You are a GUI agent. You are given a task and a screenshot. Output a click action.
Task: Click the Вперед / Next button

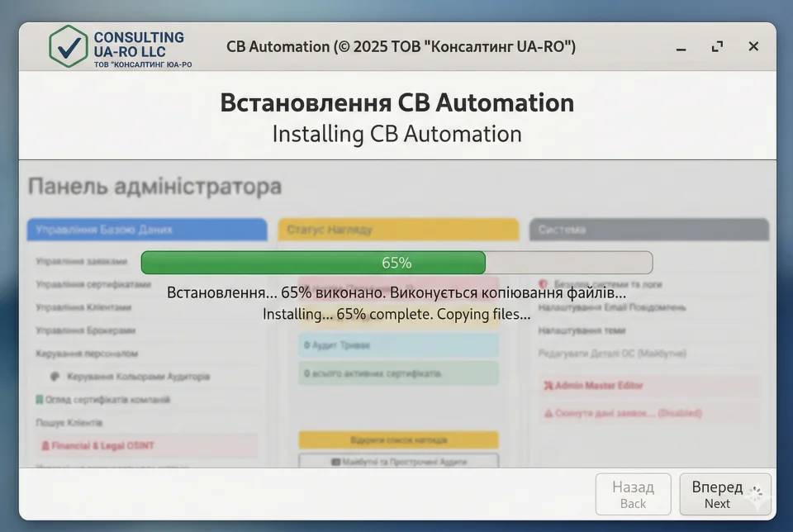[725, 494]
